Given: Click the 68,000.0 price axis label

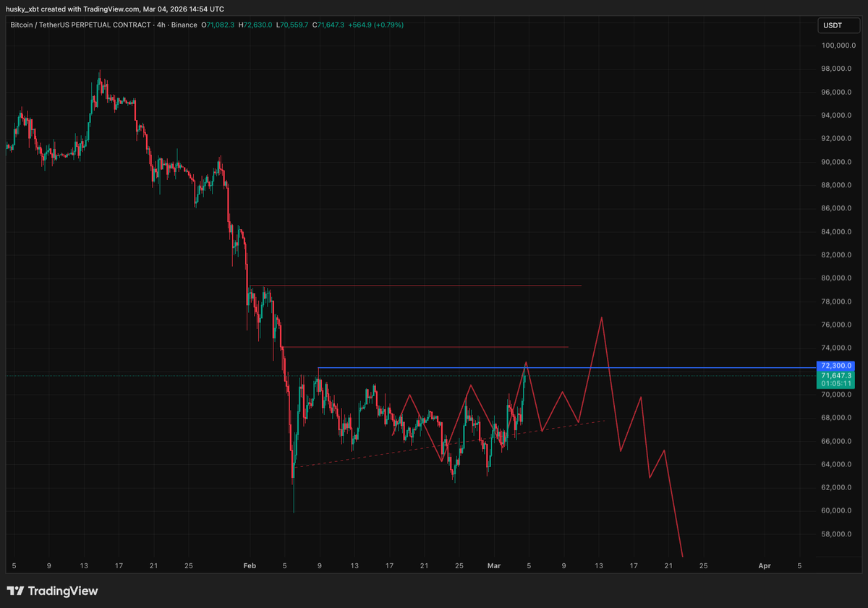Looking at the screenshot, I should [838, 418].
